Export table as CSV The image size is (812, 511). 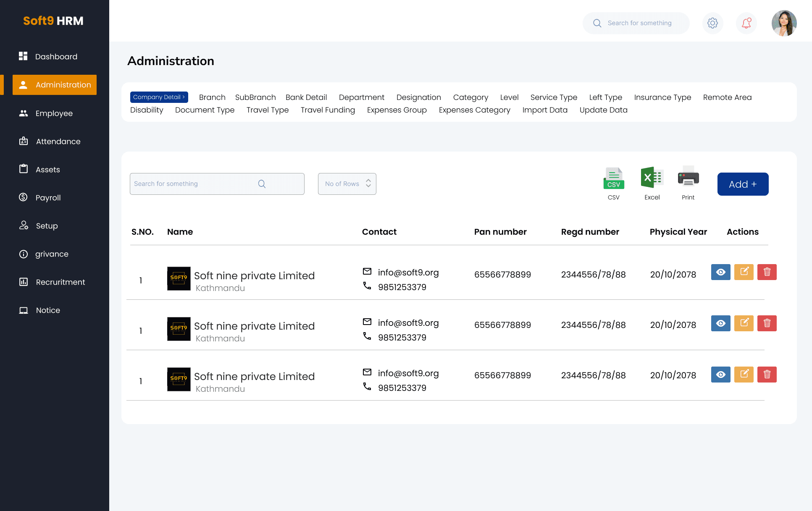614,183
